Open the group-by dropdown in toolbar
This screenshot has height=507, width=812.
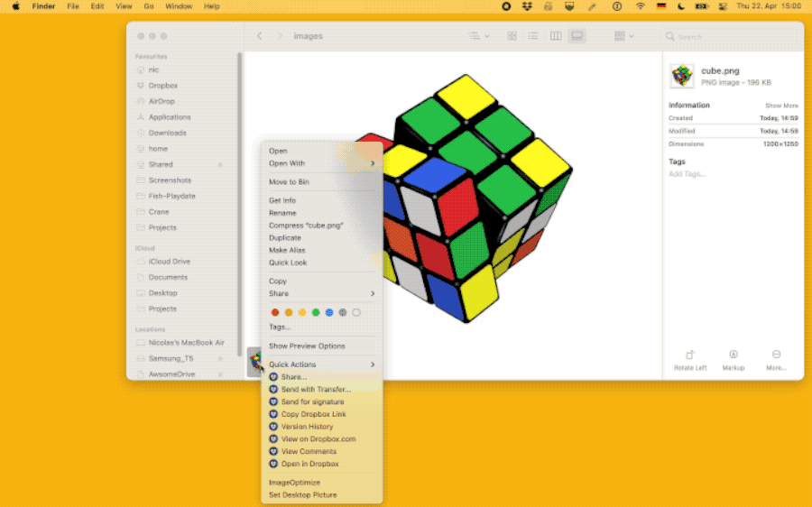point(623,36)
